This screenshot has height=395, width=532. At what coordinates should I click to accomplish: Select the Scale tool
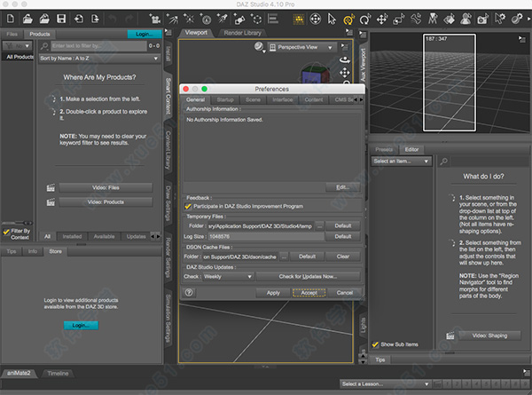pyautogui.click(x=399, y=19)
